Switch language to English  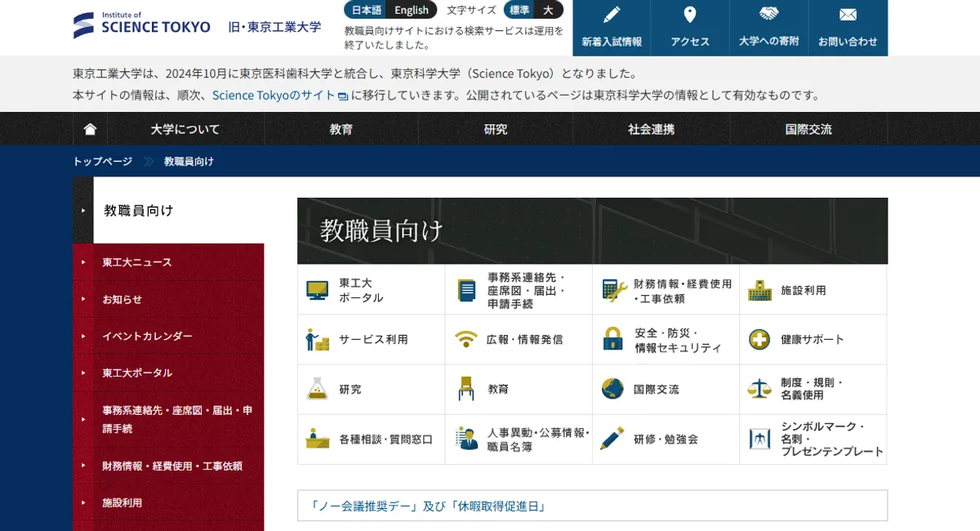pos(411,10)
